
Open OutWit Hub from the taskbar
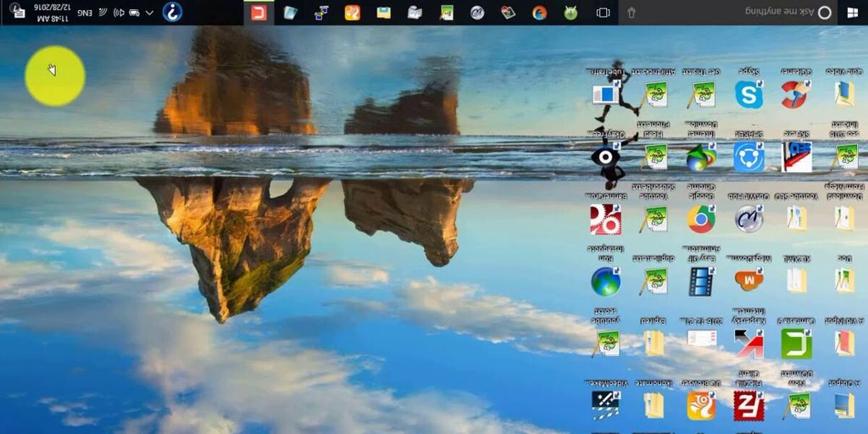point(477,12)
